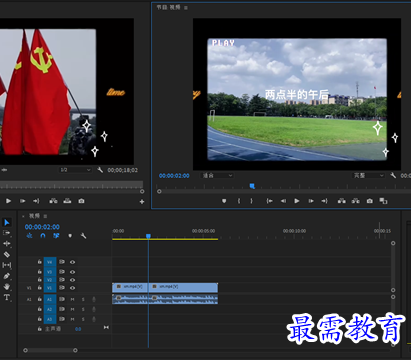The width and height of the screenshot is (411, 360).
Task: Click the timeline playhead timecode 00:00:02:00
Action: click(42, 227)
